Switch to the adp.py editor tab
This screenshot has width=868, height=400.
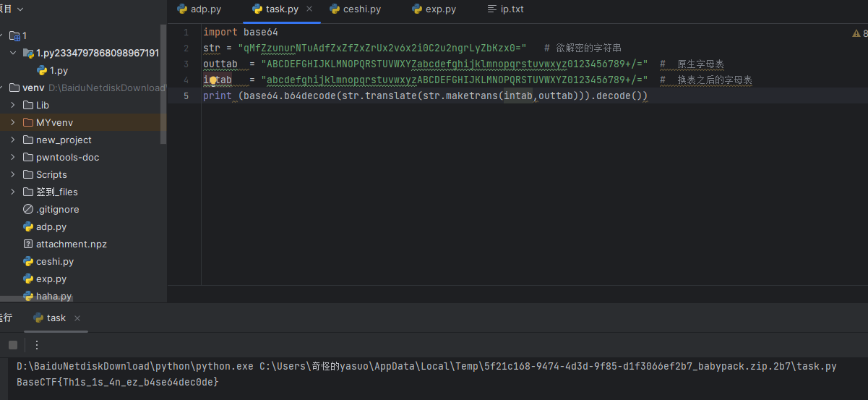point(199,9)
